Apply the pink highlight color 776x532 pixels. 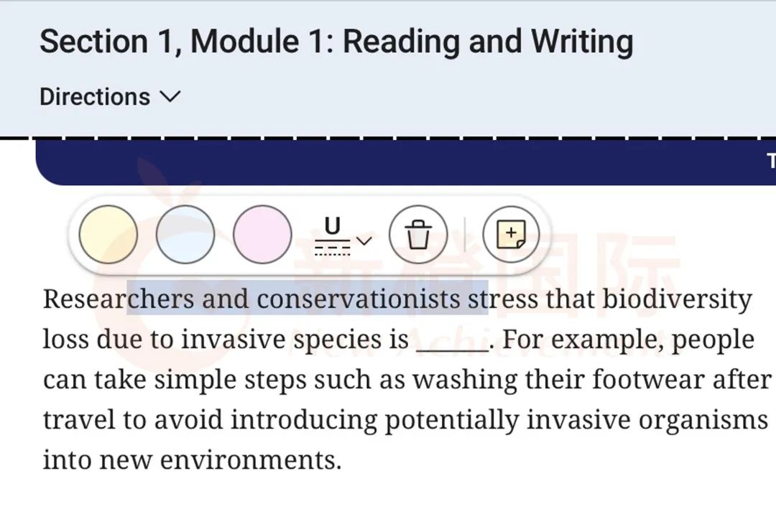tap(262, 234)
